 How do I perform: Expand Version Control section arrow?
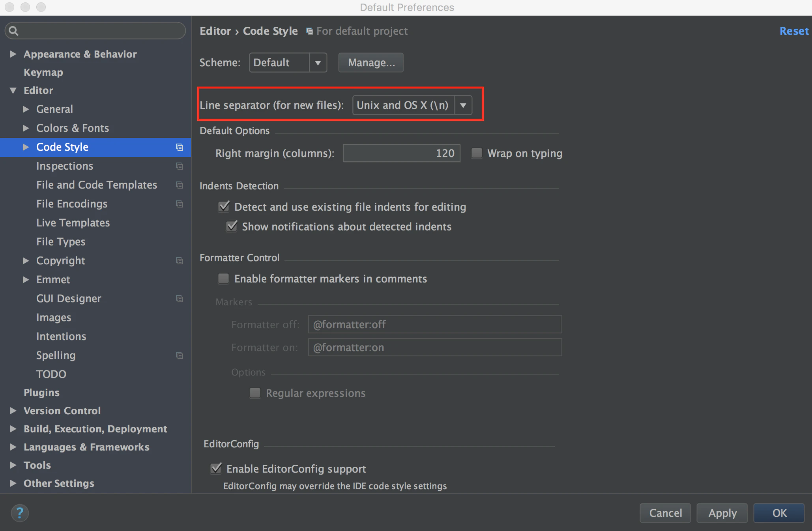click(x=13, y=411)
